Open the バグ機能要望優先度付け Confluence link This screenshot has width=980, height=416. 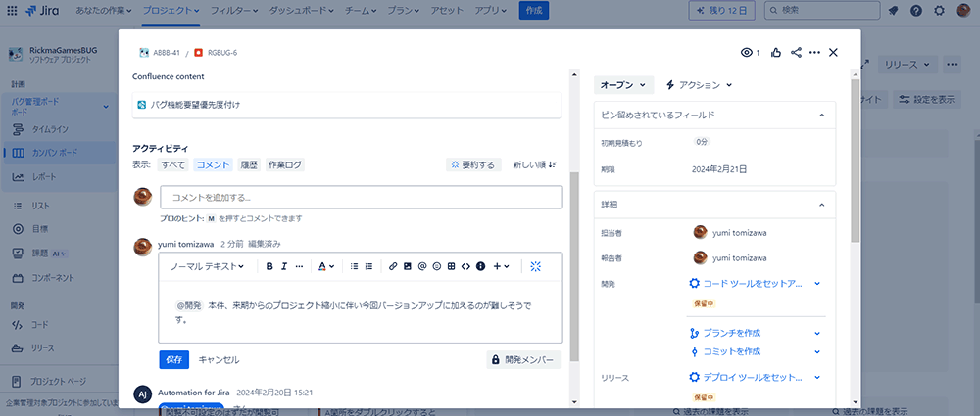point(195,105)
